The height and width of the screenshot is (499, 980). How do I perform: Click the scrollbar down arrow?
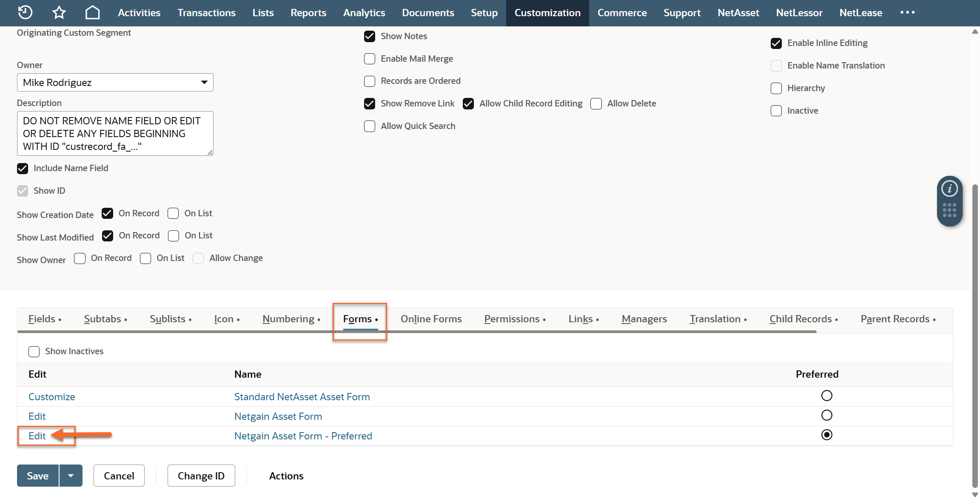coord(975,494)
